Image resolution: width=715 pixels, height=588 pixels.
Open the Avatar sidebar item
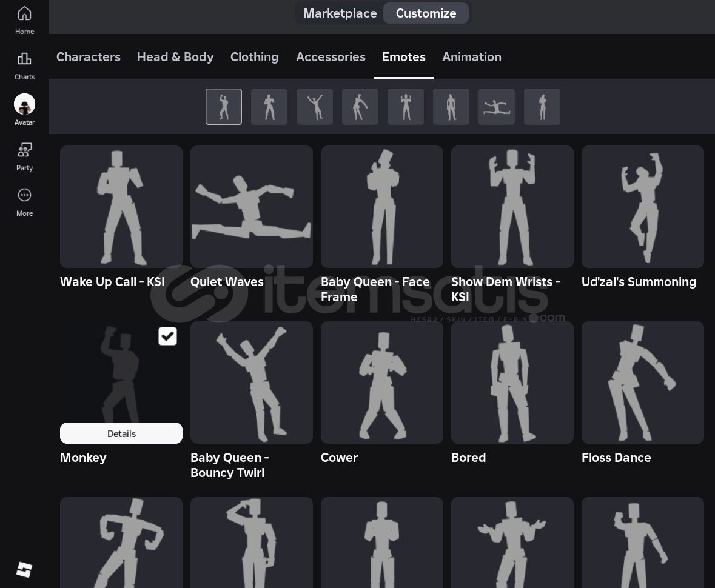point(24,110)
